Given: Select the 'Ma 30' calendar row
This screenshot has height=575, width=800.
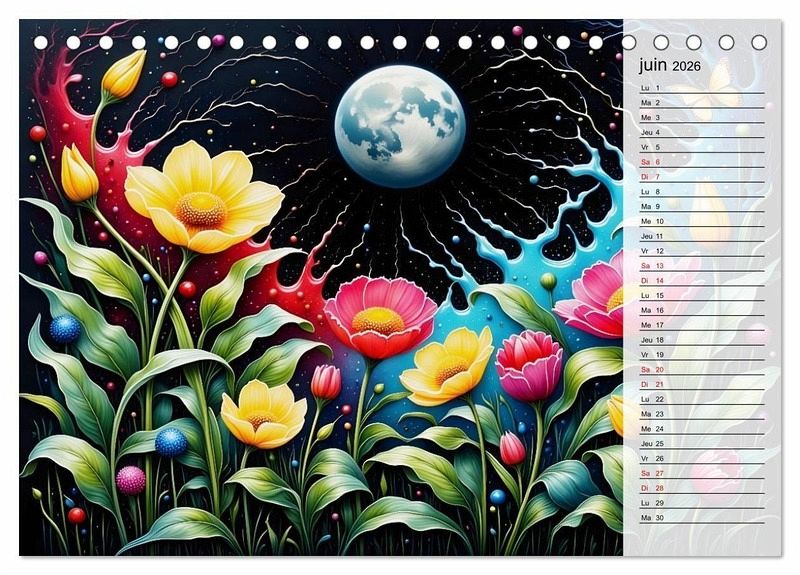Looking at the screenshot, I should click(x=703, y=517).
